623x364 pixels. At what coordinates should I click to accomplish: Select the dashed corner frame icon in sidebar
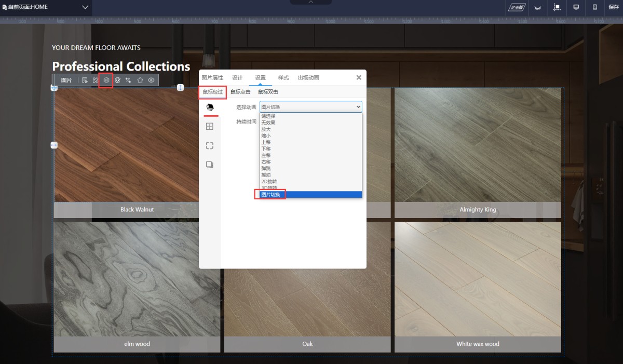pyautogui.click(x=210, y=146)
